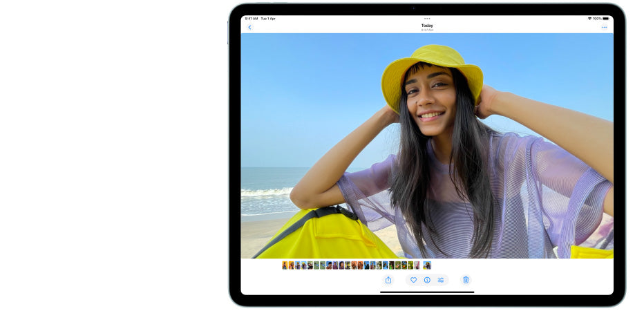Tap the 9:41 AM clock in status bar
This screenshot has width=644, height=311.
pyautogui.click(x=252, y=19)
